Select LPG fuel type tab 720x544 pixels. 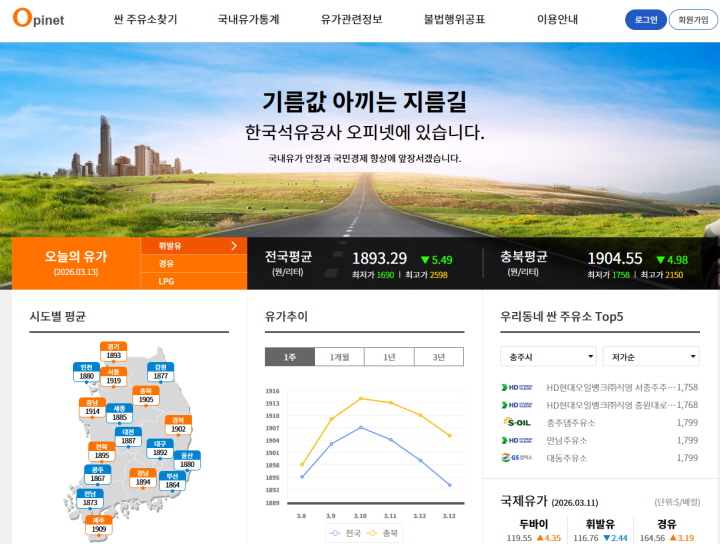pyautogui.click(x=193, y=281)
